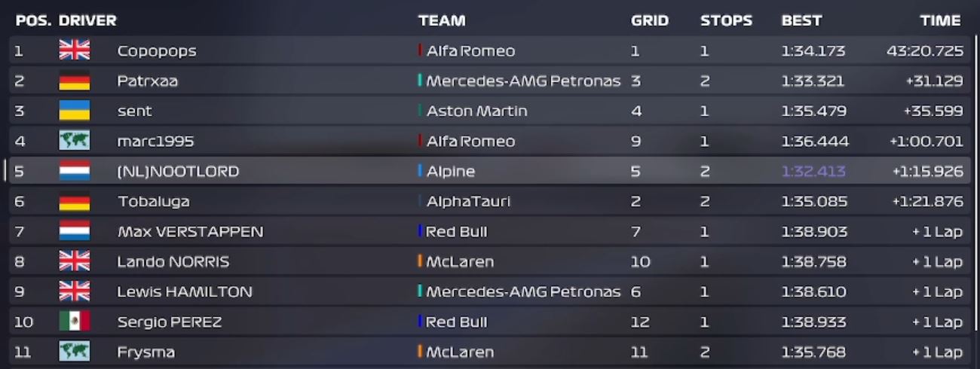Select the DRIVER column header
980x369 pixels.
pos(87,20)
